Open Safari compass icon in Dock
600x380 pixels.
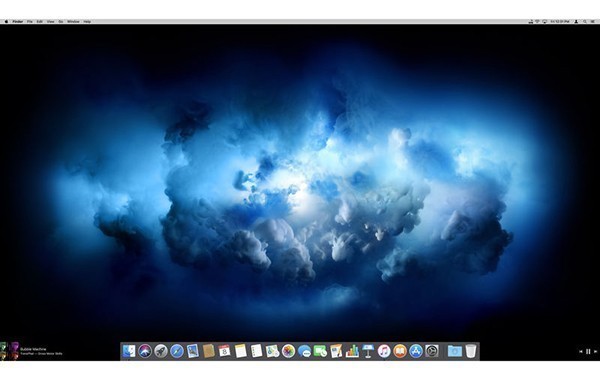click(x=177, y=351)
